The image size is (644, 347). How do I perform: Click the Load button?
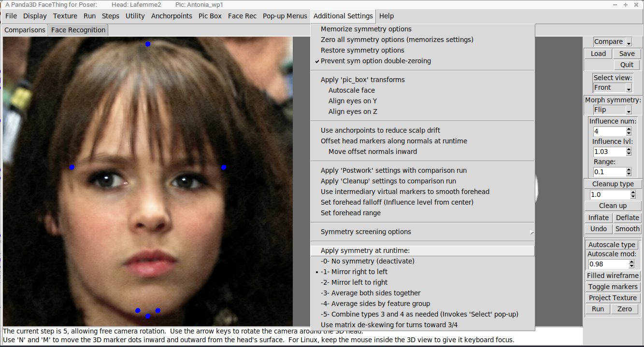pyautogui.click(x=598, y=54)
